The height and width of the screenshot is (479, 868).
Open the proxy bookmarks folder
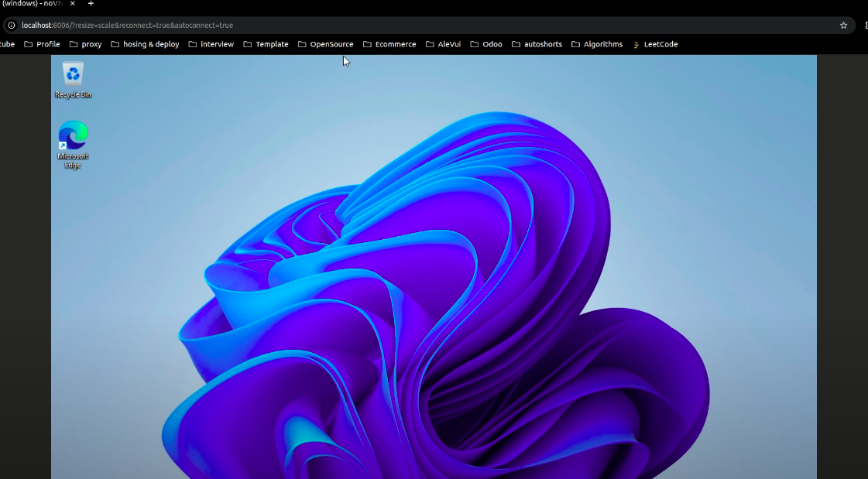coord(86,44)
